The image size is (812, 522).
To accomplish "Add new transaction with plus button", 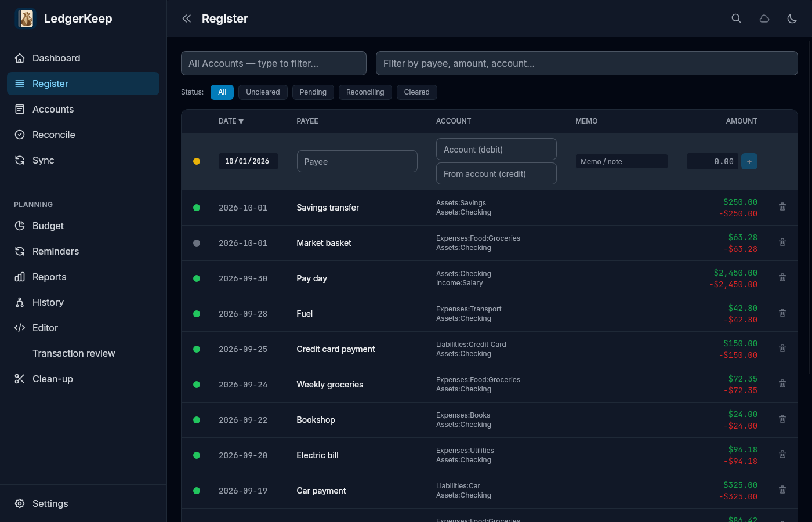I will click(x=749, y=161).
